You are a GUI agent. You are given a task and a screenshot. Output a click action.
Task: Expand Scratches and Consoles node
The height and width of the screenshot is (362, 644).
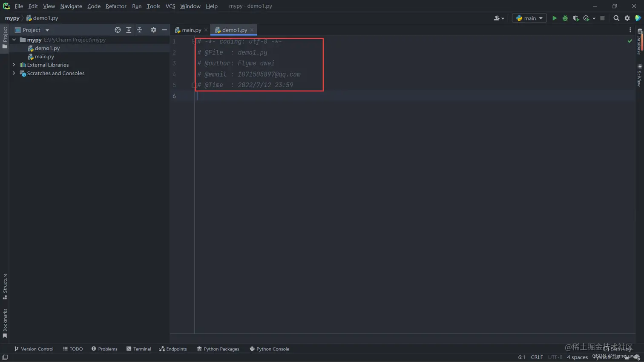pos(14,73)
